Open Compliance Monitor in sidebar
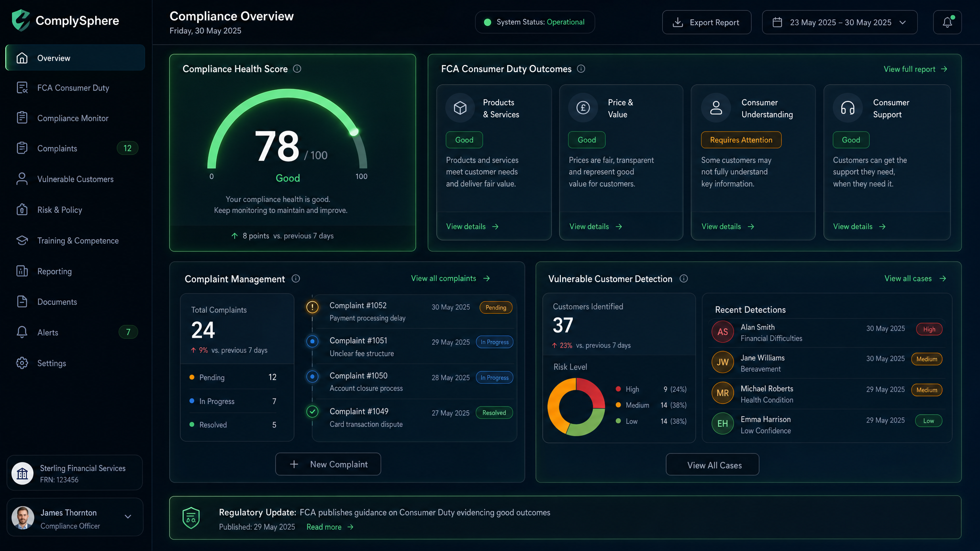980x551 pixels. tap(75, 118)
